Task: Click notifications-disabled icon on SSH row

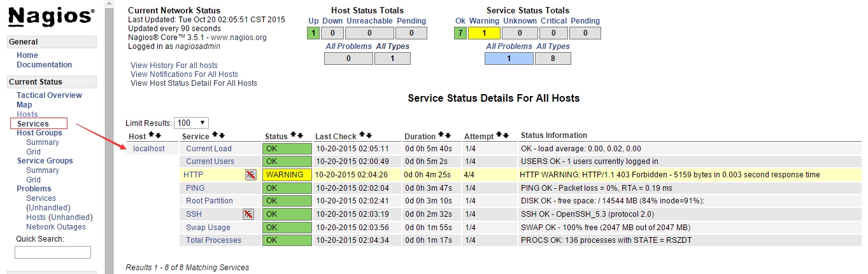Action: tap(248, 214)
